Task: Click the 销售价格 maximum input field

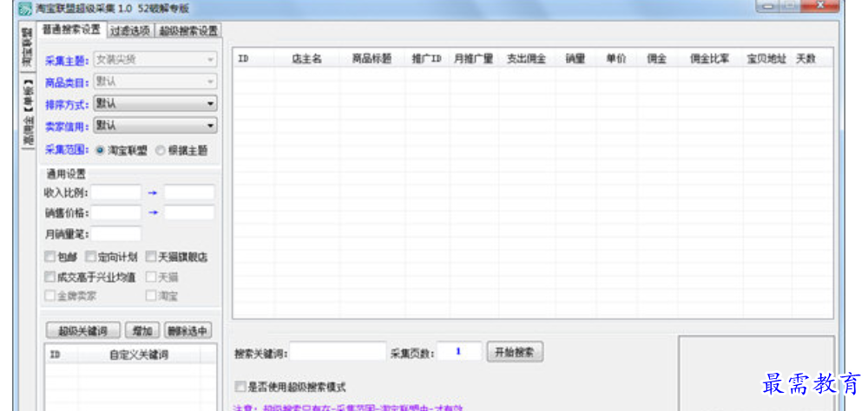Action: (x=189, y=212)
